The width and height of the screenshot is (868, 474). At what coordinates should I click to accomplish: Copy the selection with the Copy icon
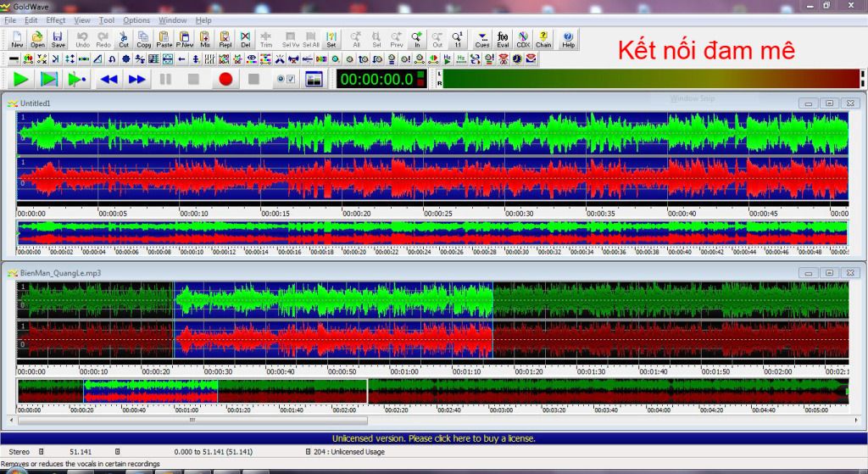pyautogui.click(x=144, y=39)
